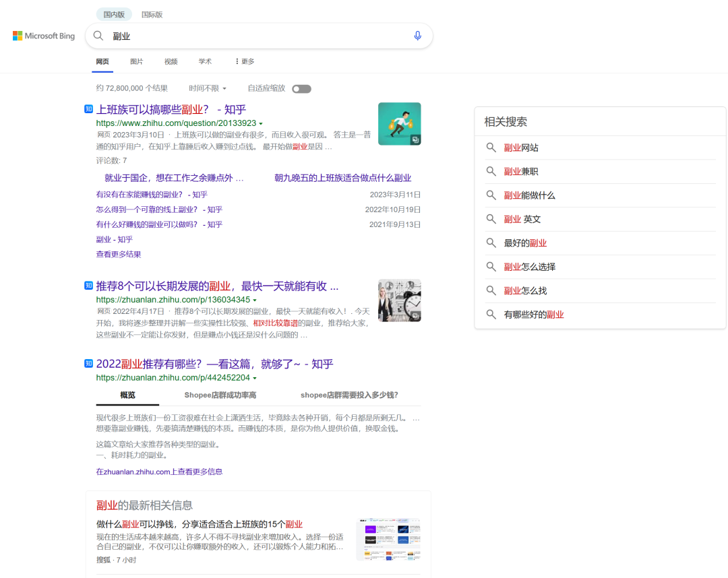The height and width of the screenshot is (578, 728).
Task: Expand arrow next to zhihu.com/question/20133923 URL
Action: pyautogui.click(x=261, y=123)
